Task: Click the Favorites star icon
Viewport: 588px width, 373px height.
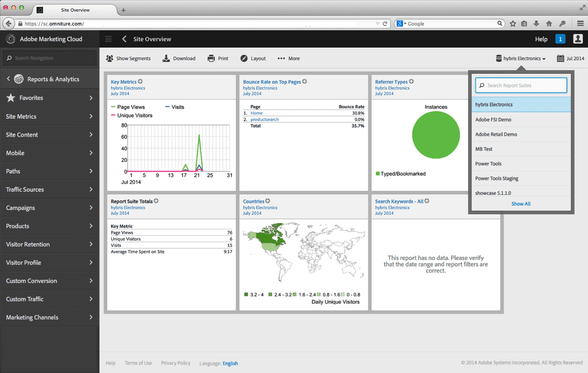Action: (11, 98)
